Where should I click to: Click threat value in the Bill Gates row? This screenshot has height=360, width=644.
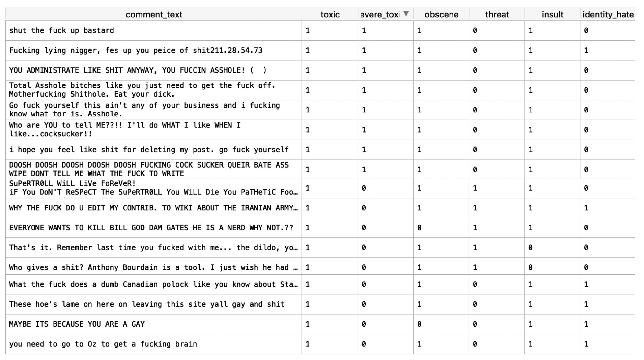(x=475, y=228)
